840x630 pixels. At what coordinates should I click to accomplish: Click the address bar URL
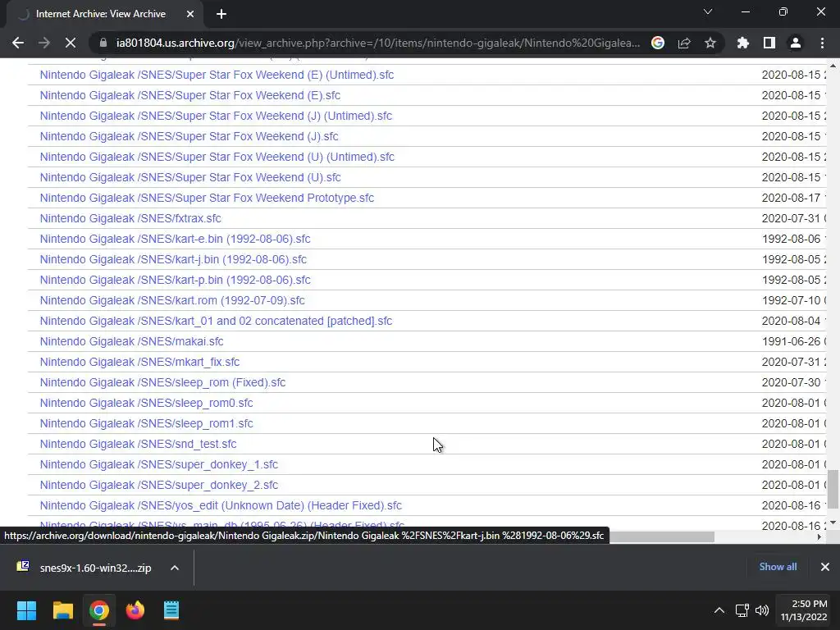pos(377,43)
